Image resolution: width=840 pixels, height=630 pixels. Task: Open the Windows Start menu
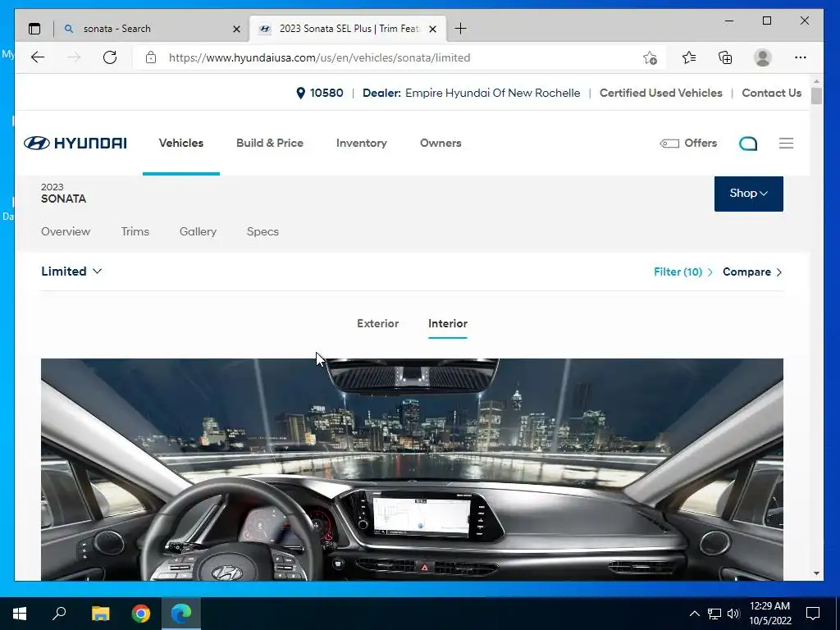tap(20, 614)
